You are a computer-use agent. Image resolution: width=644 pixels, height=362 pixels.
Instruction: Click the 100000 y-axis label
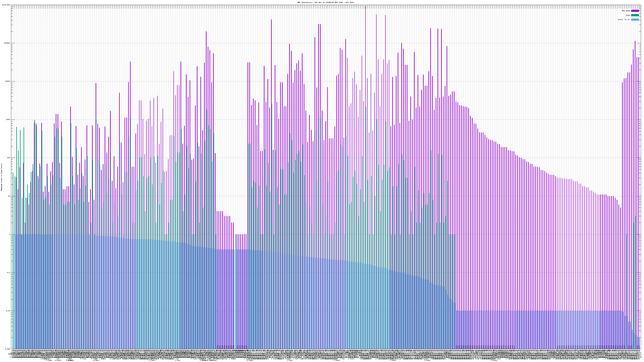(x=7, y=43)
